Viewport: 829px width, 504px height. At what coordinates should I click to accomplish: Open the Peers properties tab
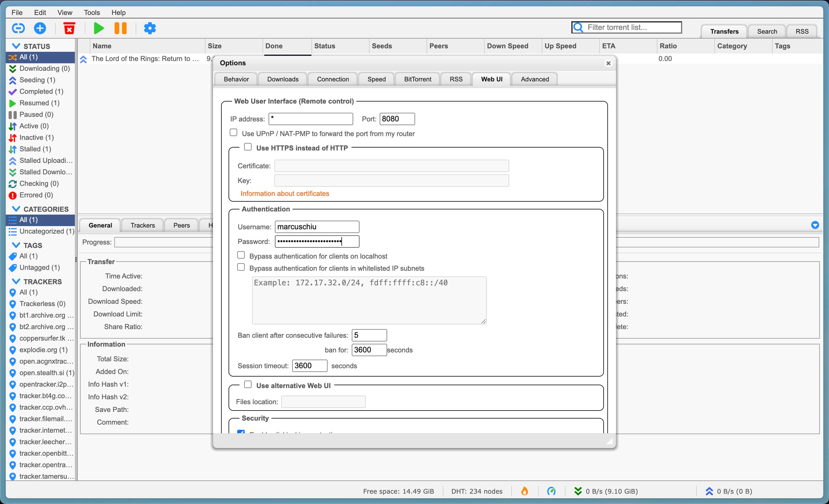[x=182, y=225]
